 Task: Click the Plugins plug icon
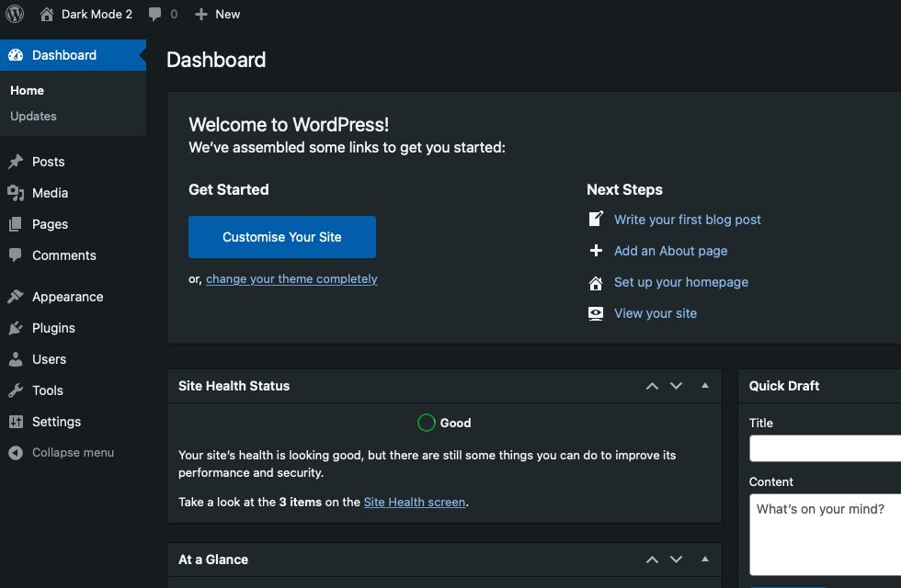[16, 328]
